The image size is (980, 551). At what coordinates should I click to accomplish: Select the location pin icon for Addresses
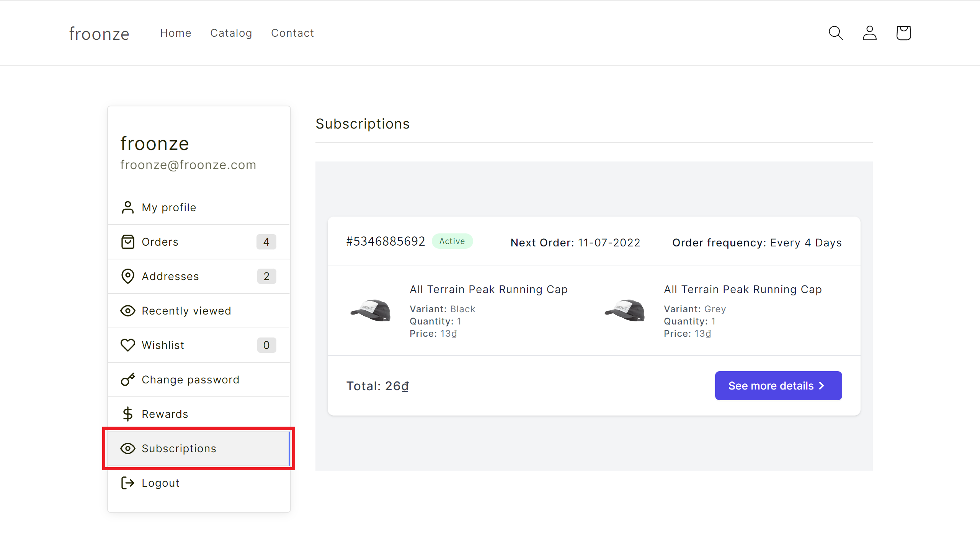[128, 276]
